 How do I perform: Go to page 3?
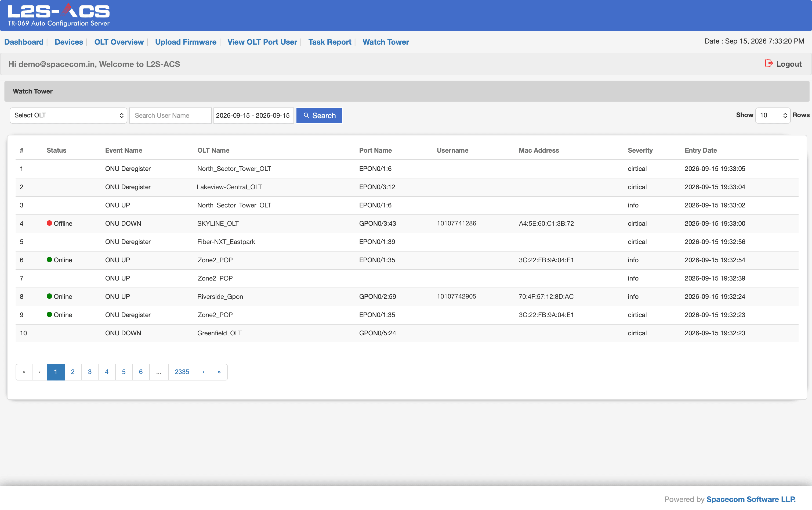[x=90, y=372]
